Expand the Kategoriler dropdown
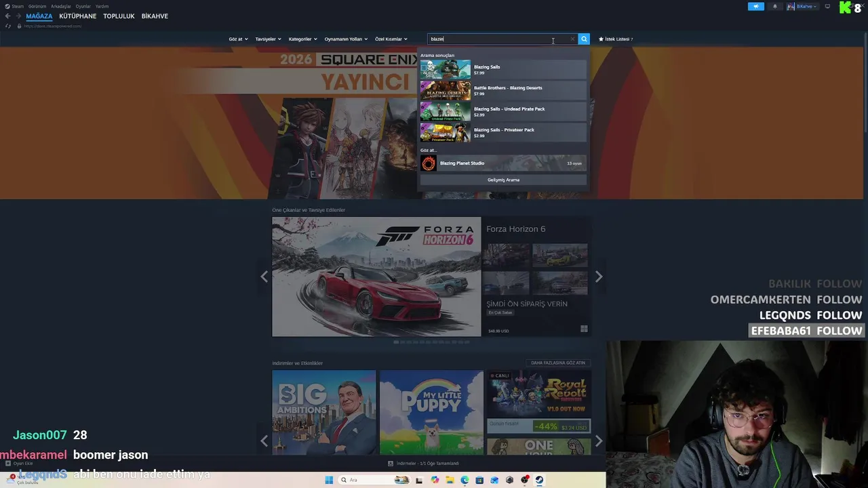This screenshot has width=868, height=488. [302, 39]
